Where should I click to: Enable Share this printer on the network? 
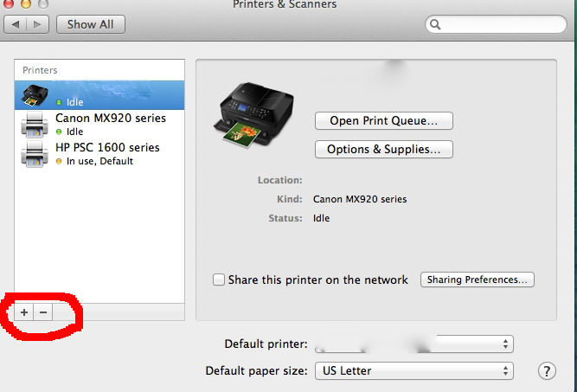(x=220, y=280)
